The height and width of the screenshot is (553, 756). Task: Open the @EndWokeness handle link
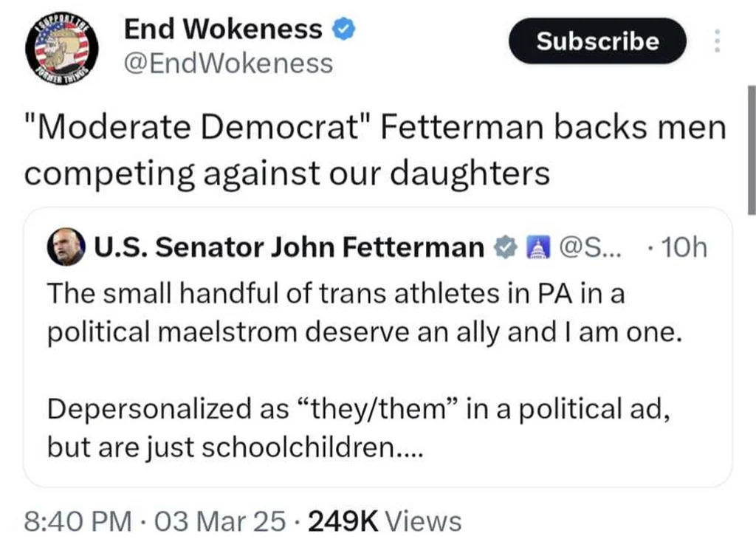click(227, 63)
